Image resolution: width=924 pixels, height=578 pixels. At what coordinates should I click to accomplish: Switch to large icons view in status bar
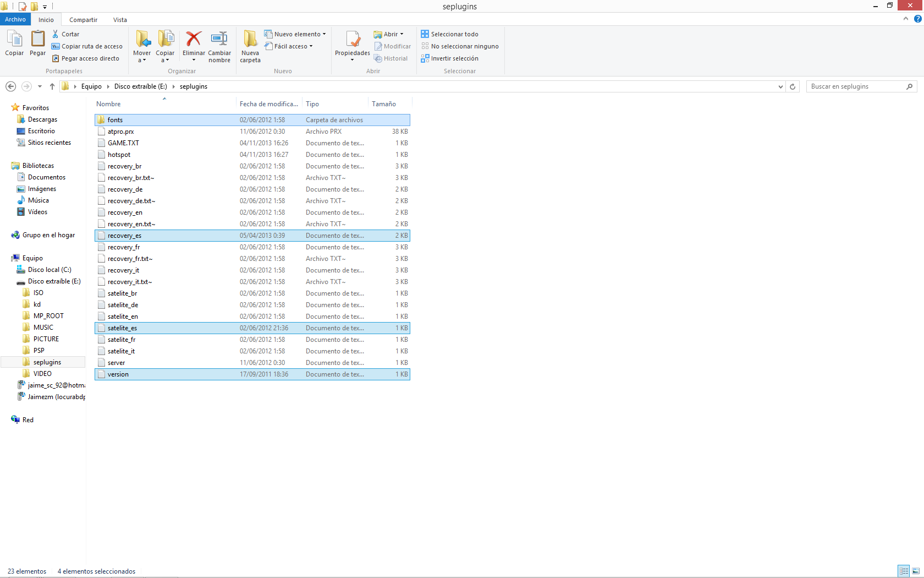tap(916, 571)
